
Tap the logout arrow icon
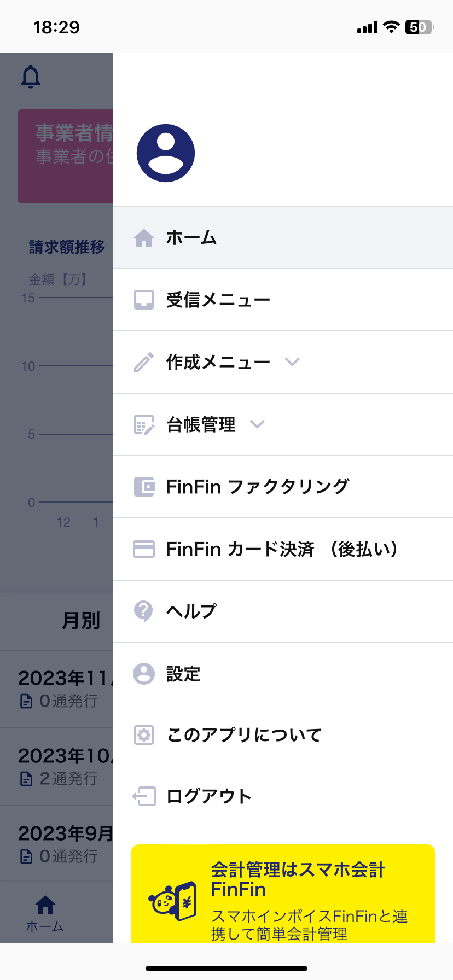(144, 796)
